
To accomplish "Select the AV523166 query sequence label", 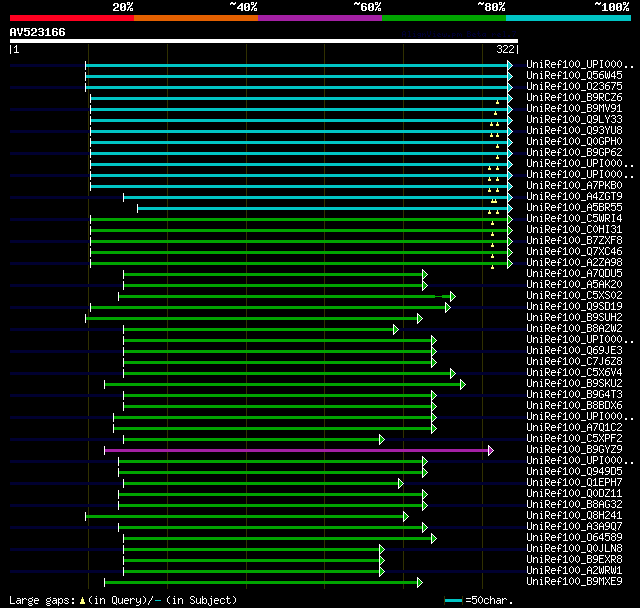I will 38,32.
